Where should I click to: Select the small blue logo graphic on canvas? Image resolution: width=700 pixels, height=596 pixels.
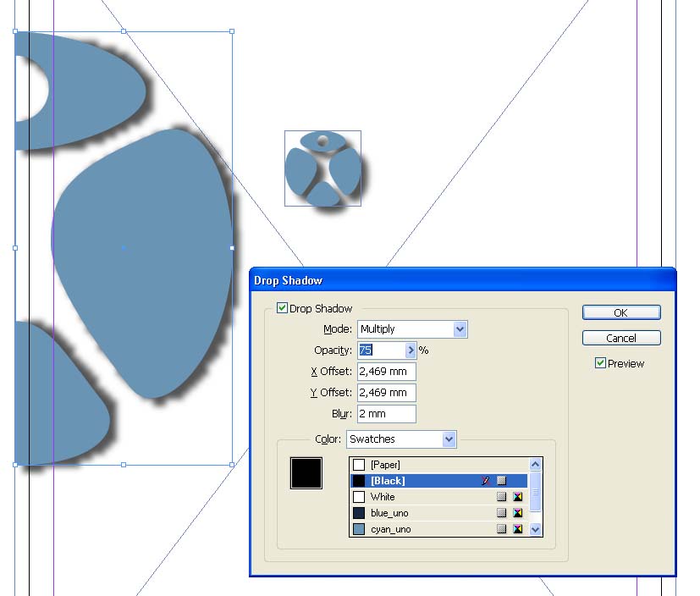(x=322, y=168)
